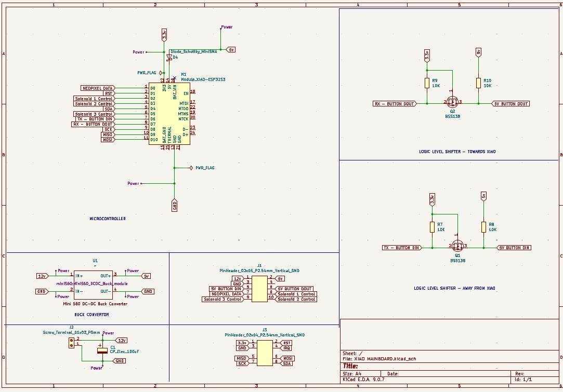
Task: Select the MISO label at microcontroller D9
Action: click(x=108, y=134)
